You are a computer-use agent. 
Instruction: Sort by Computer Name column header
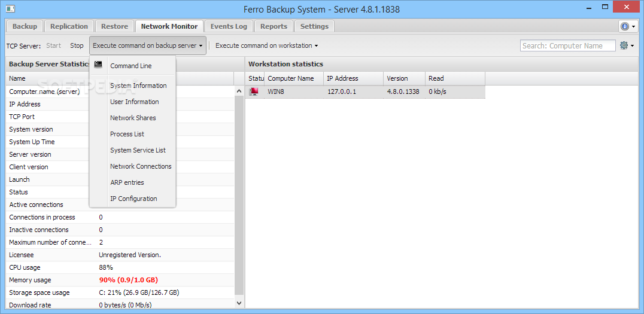tap(294, 78)
